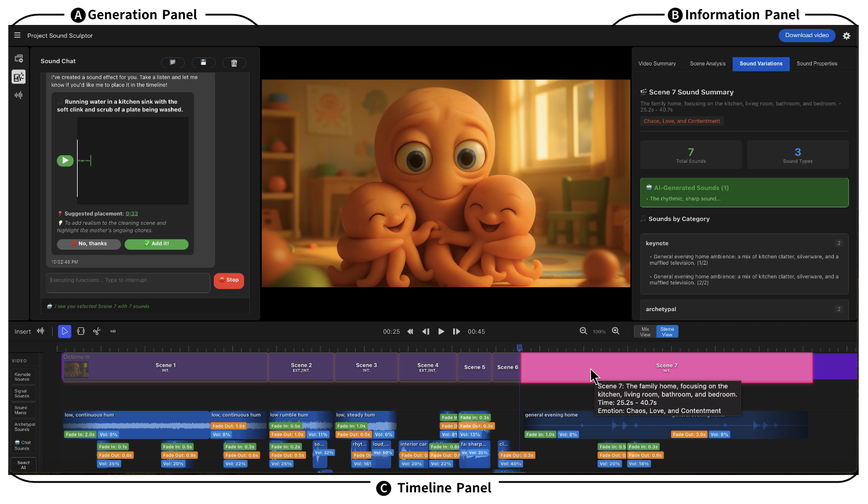Open the Scene Analysis tab
The image size is (868, 504).
click(x=707, y=64)
